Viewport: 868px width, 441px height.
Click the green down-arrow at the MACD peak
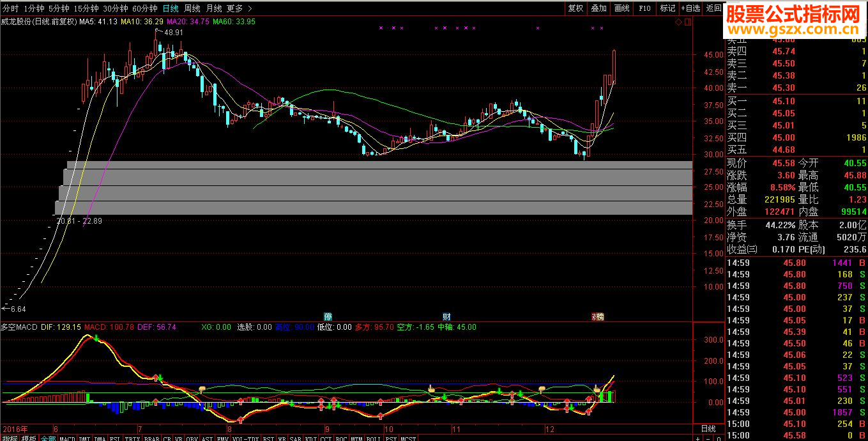point(97,338)
